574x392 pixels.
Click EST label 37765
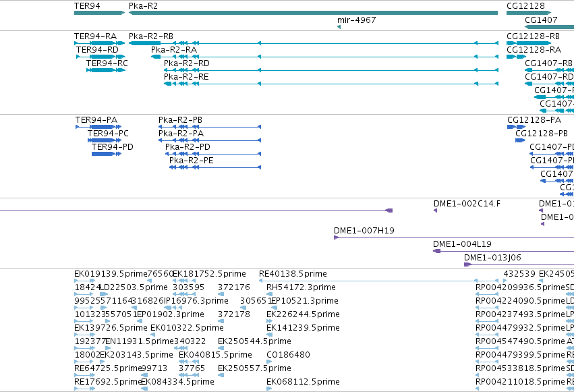(192, 369)
